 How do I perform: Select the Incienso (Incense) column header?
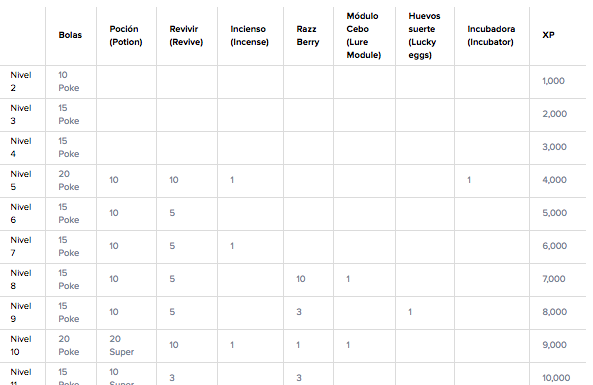point(249,36)
